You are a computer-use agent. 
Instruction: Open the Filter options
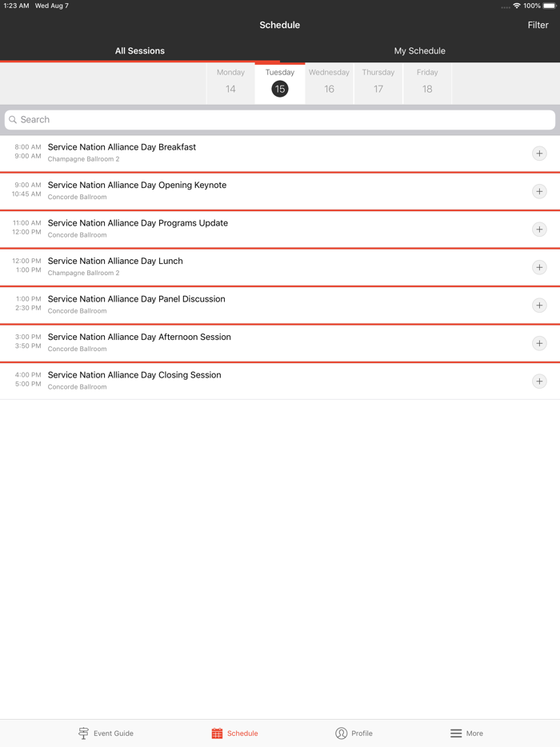(x=538, y=25)
